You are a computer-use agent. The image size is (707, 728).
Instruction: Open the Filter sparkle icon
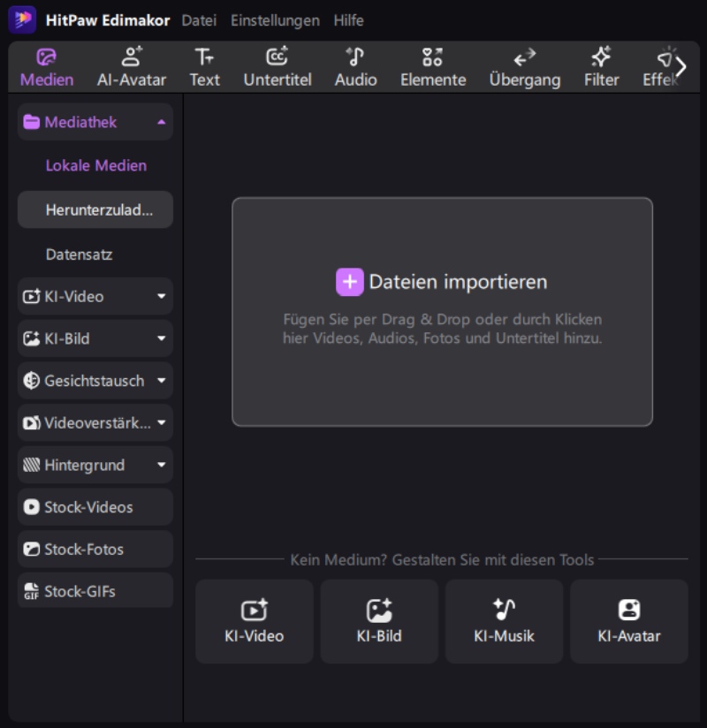[601, 58]
